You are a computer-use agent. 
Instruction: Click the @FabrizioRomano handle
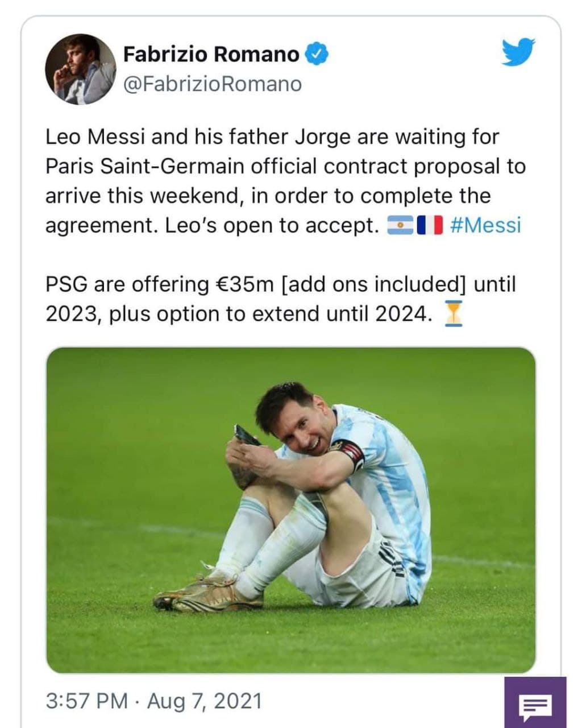coord(213,84)
